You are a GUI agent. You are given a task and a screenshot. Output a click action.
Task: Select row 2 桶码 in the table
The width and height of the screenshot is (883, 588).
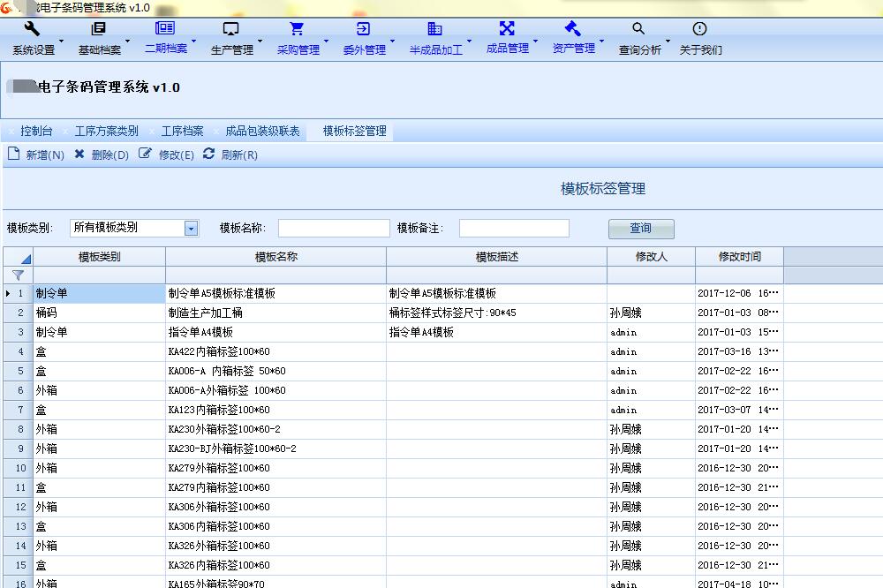click(393, 313)
